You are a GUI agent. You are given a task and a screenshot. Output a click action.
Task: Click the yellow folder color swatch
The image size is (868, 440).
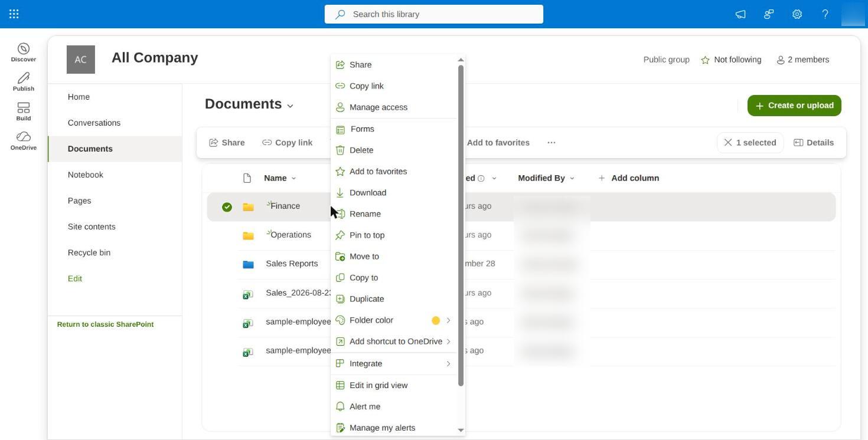(x=436, y=320)
